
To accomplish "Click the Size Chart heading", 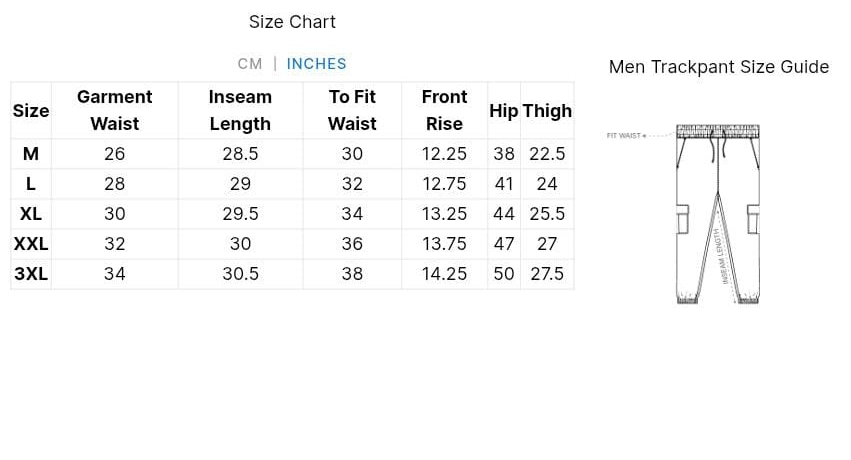I will click(292, 22).
